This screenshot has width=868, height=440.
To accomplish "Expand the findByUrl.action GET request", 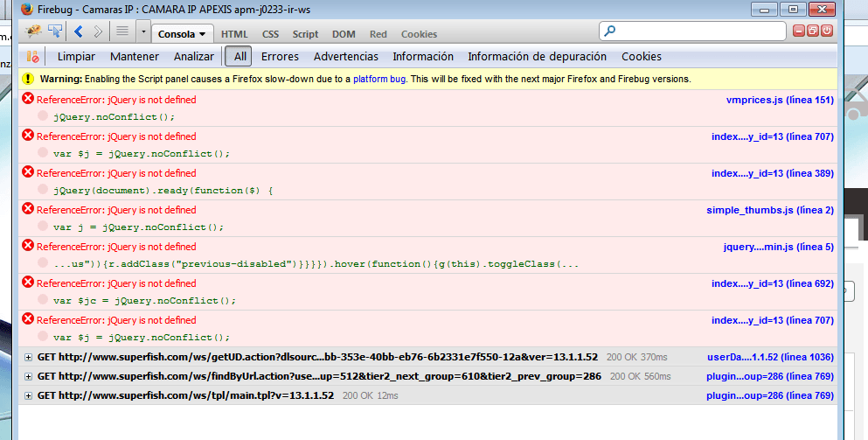I will click(x=28, y=377).
